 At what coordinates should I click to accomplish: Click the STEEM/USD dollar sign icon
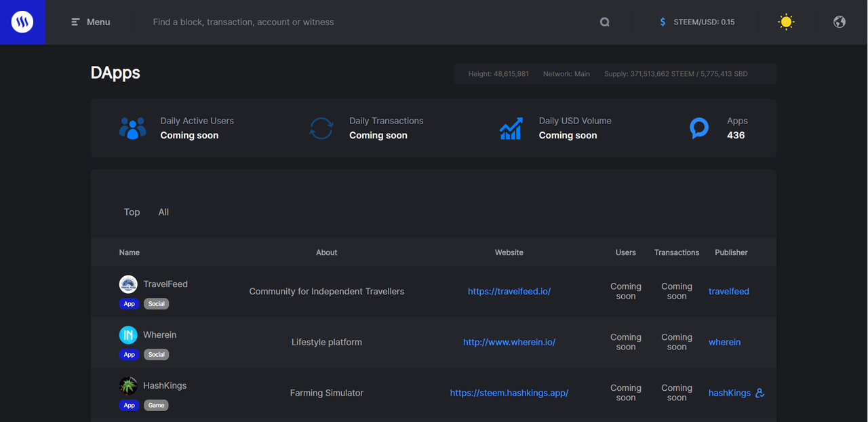(663, 22)
